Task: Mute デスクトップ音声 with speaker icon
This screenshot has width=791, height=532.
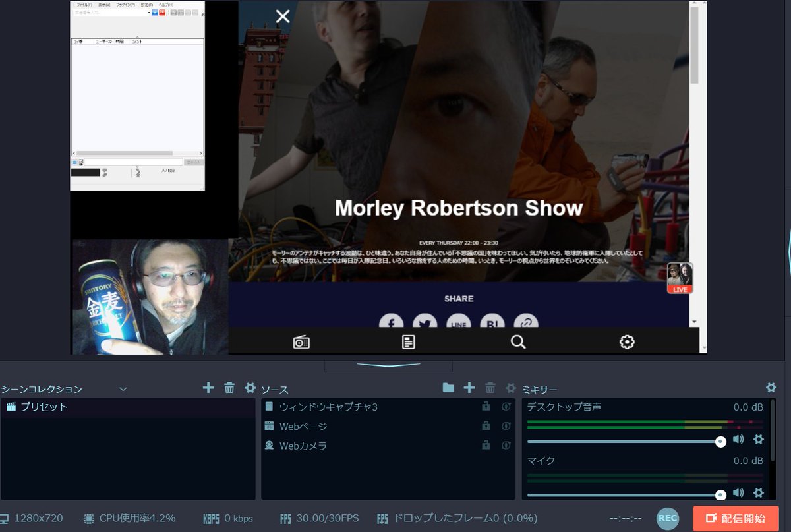Action: coord(738,439)
